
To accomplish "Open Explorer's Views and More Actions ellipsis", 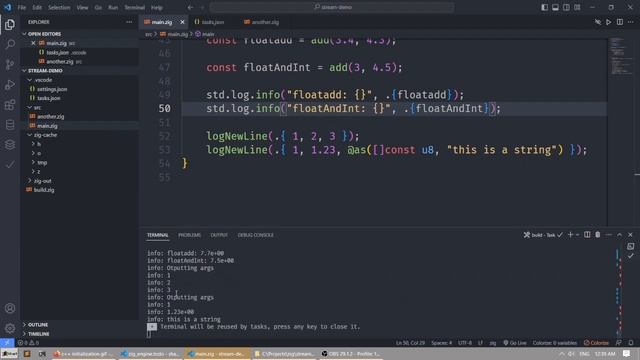I will [129, 22].
